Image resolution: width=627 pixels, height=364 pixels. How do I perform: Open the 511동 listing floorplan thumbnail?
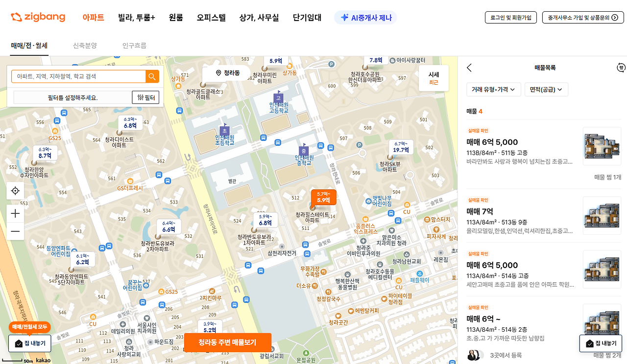tap(602, 146)
